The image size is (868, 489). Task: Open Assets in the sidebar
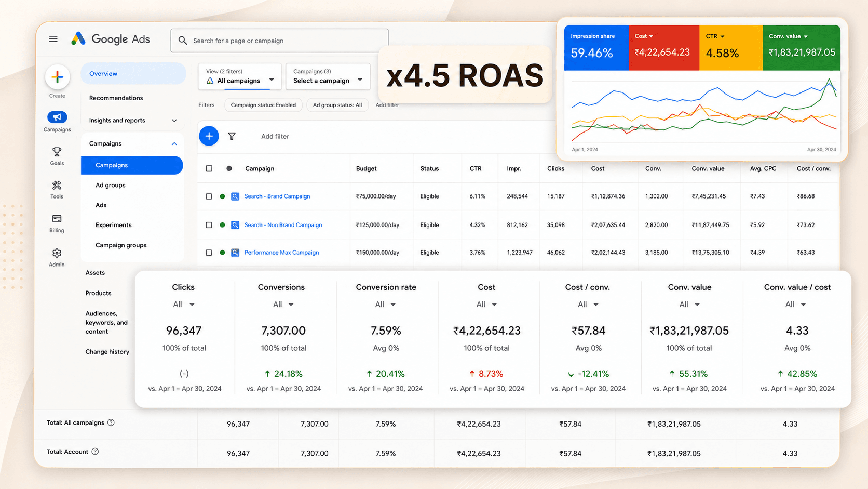(95, 273)
